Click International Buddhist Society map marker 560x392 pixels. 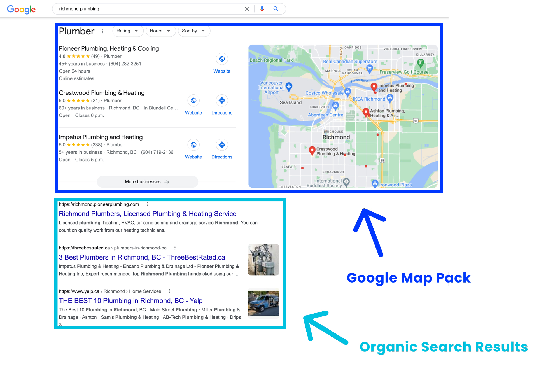coord(347,182)
